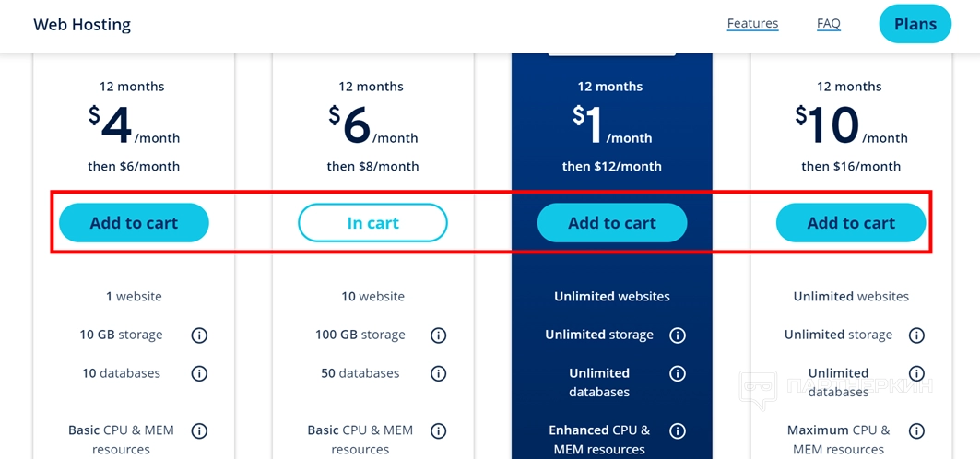Click Unlimited storage info icon in dark blue plan

click(678, 335)
